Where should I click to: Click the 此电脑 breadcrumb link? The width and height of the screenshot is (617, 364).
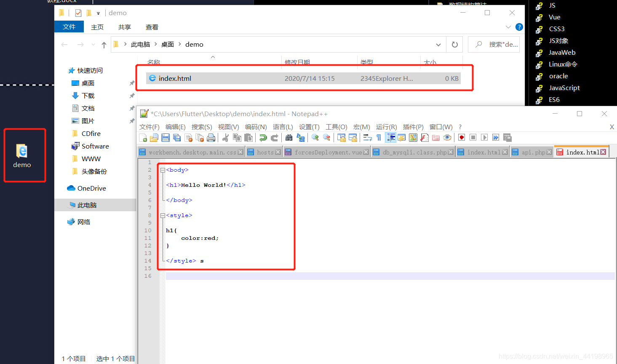(x=141, y=44)
